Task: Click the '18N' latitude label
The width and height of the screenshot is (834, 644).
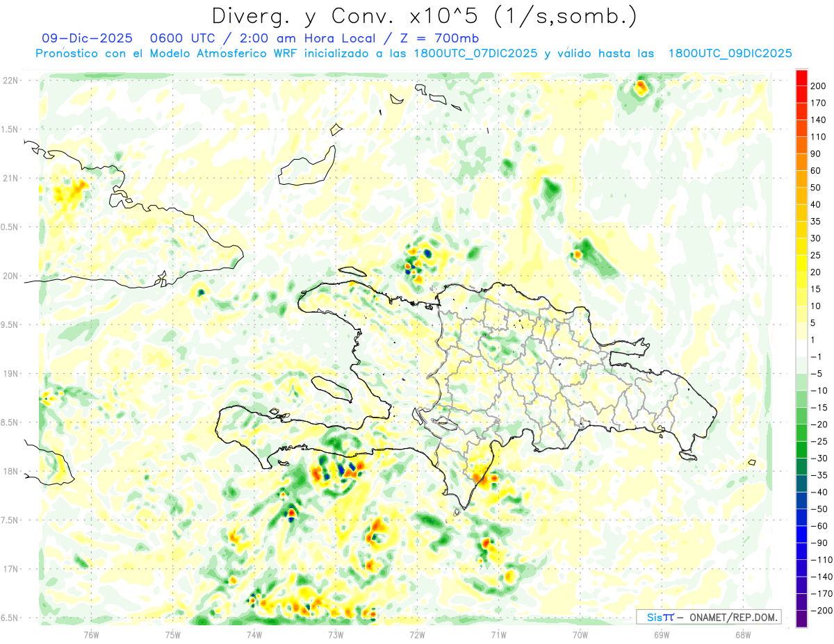Action: (10, 471)
